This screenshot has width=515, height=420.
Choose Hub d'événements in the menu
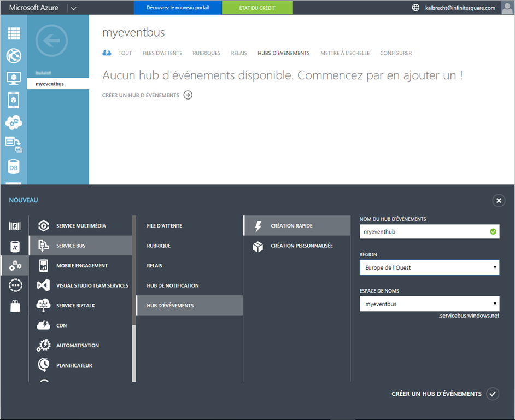pos(190,305)
